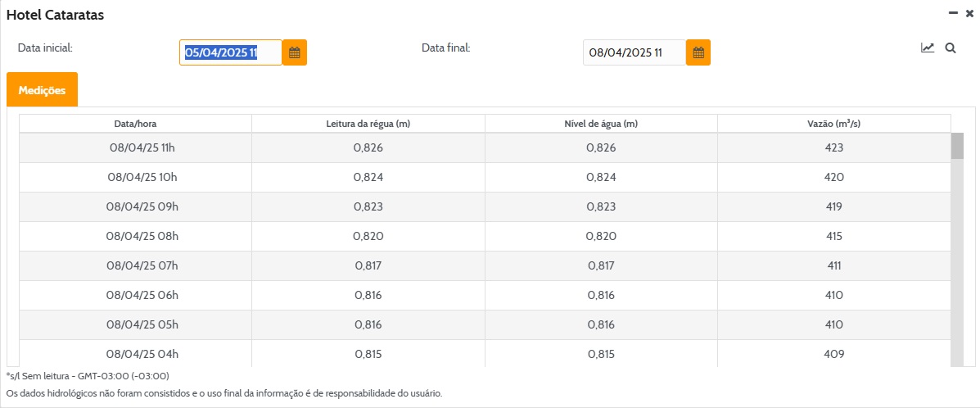Close the Hotel Cataratas panel
The height and width of the screenshot is (408, 980).
pos(970,13)
